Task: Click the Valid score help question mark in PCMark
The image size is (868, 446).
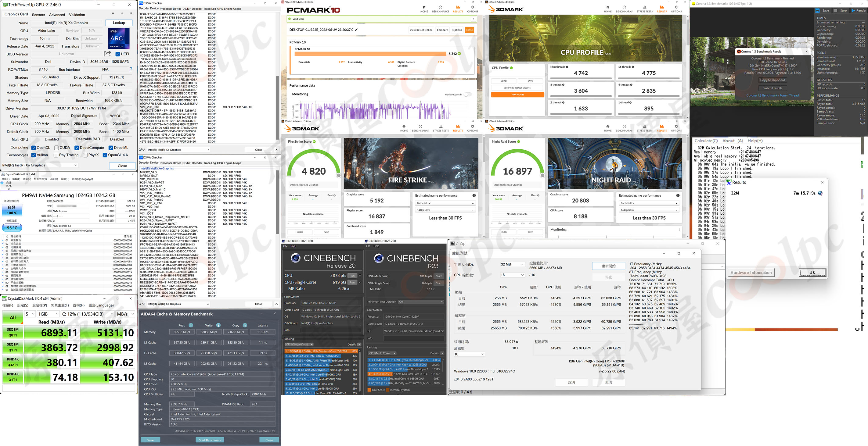Action: (x=473, y=19)
